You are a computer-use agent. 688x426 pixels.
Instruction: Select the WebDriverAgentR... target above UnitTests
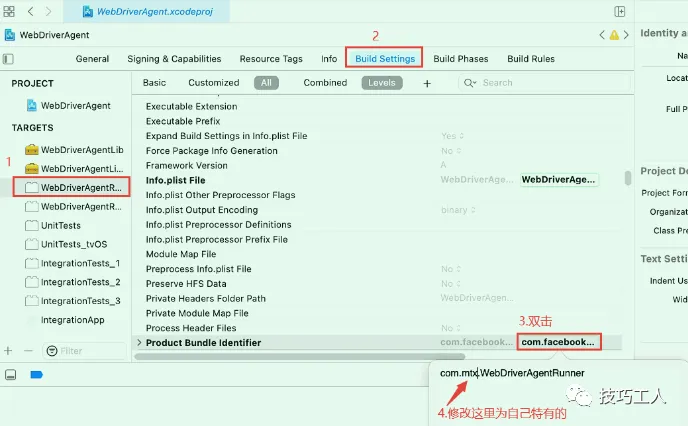pyautogui.click(x=73, y=207)
